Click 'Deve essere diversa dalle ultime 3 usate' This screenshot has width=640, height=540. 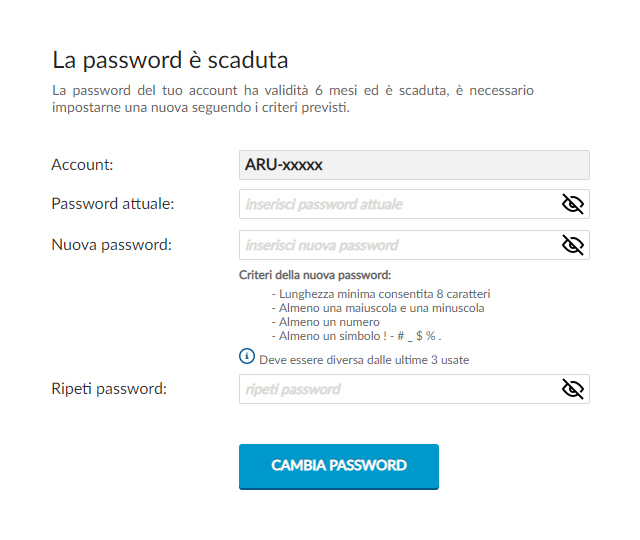tap(364, 360)
